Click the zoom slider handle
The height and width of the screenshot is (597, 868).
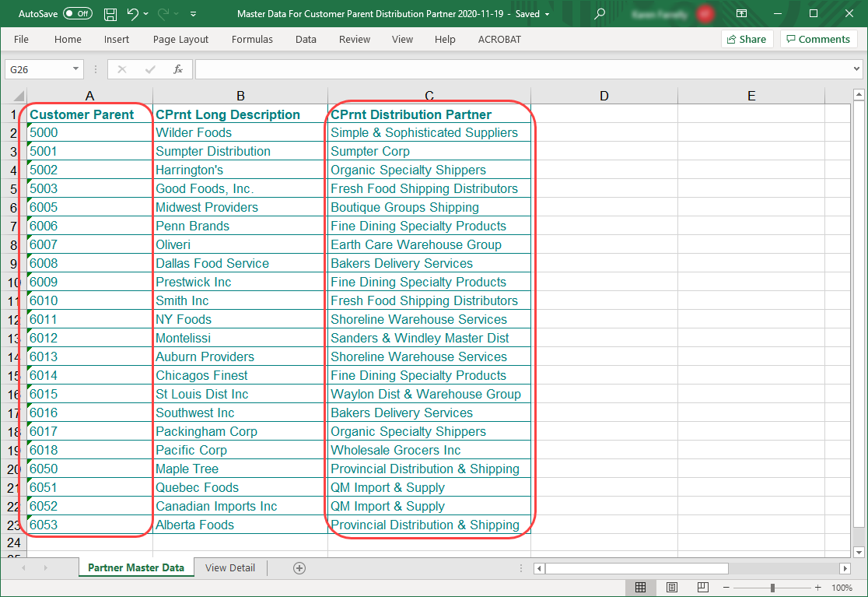(772, 588)
